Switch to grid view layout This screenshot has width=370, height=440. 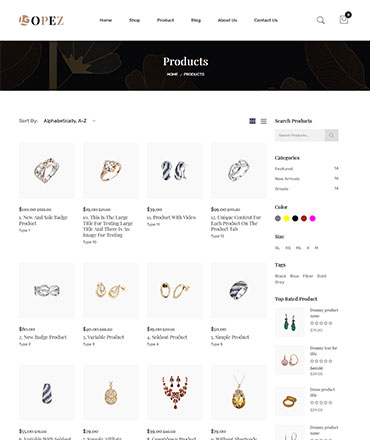coord(253,121)
